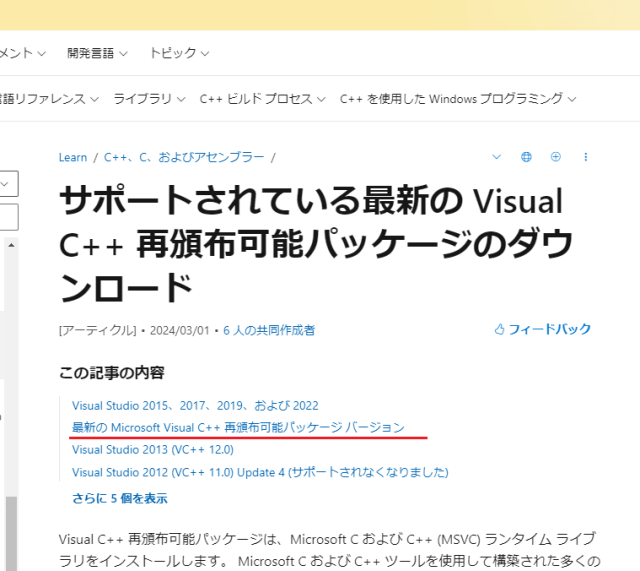The image size is (640, 571).
Task: Click the Learn breadcrumb link
Action: coord(73,158)
